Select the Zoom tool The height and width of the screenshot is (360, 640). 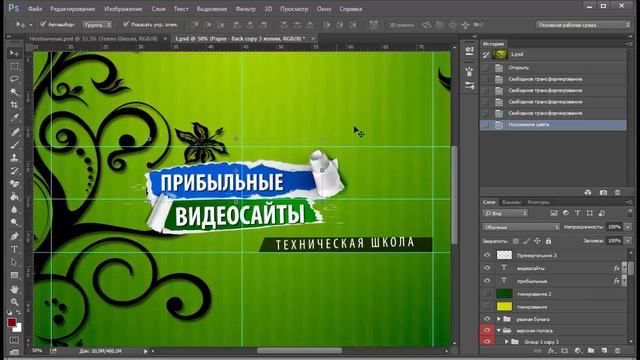pyautogui.click(x=14, y=302)
